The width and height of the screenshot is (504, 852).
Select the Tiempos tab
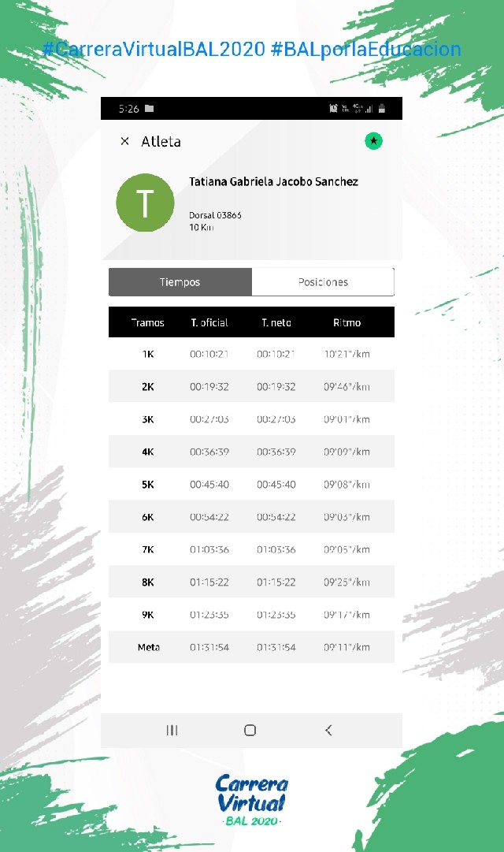click(x=180, y=282)
